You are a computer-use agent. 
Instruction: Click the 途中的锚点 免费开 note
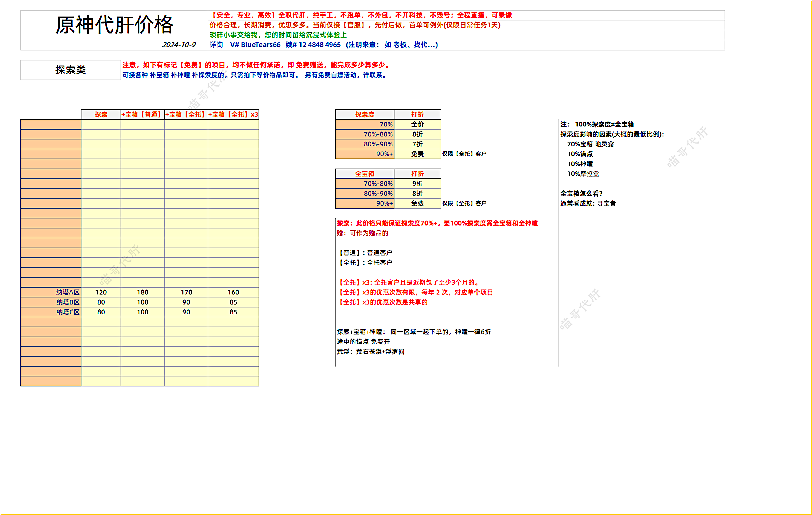pyautogui.click(x=363, y=341)
